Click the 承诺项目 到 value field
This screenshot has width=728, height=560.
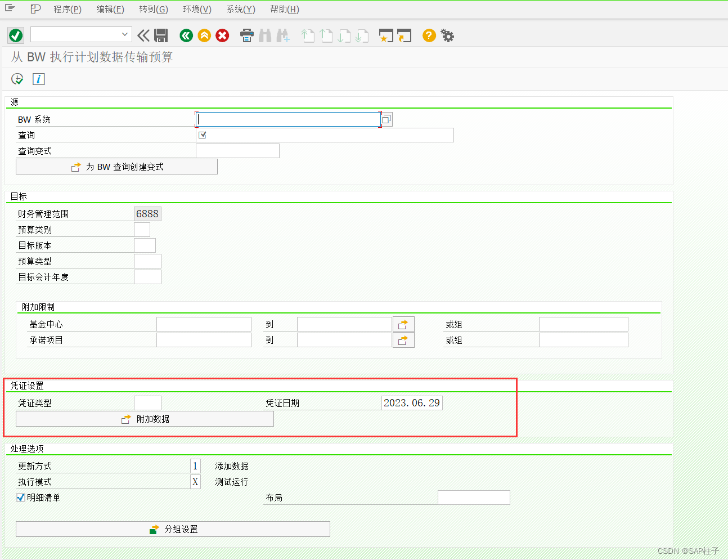tap(344, 340)
